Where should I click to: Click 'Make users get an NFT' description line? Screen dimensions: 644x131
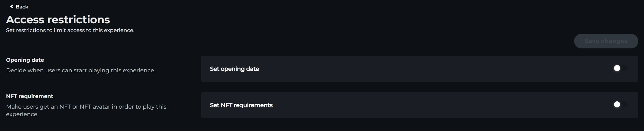[x=86, y=106]
